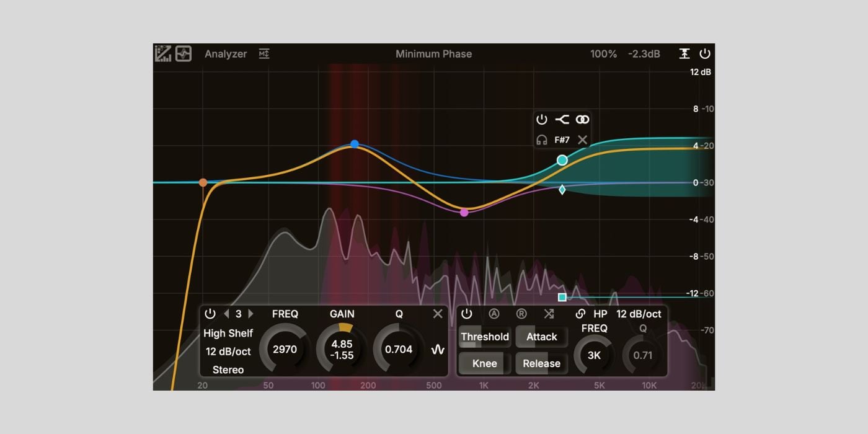
Task: Click the MIDI learn icon beside Analyzer
Action: tap(265, 55)
